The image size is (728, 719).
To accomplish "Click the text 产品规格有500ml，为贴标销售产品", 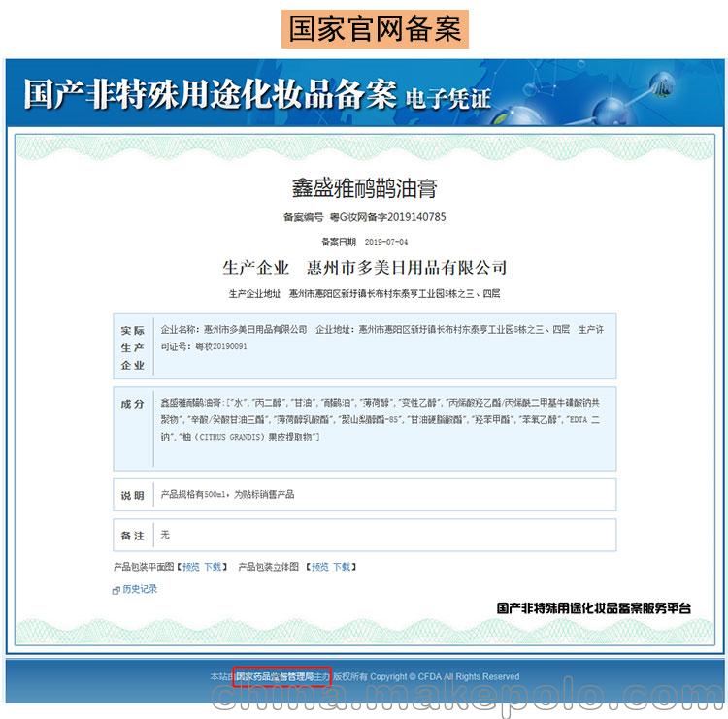I will coord(227,494).
